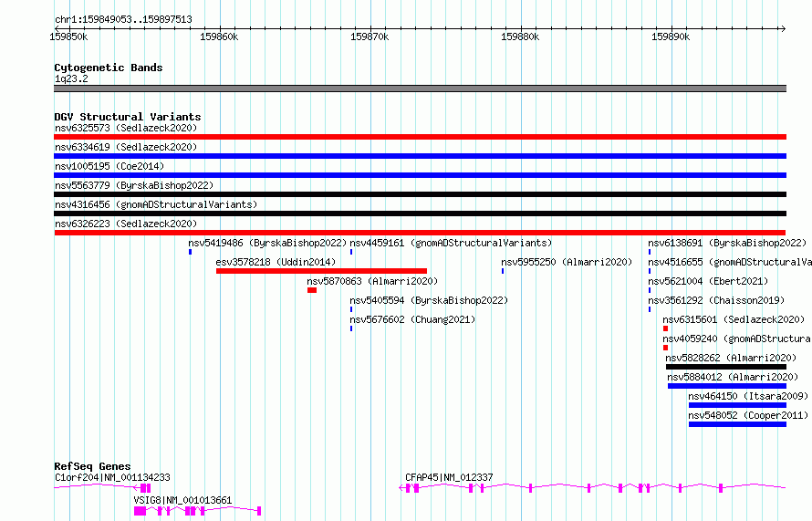
Task: Select the blue bar under nsv6334619
Action: click(x=420, y=156)
